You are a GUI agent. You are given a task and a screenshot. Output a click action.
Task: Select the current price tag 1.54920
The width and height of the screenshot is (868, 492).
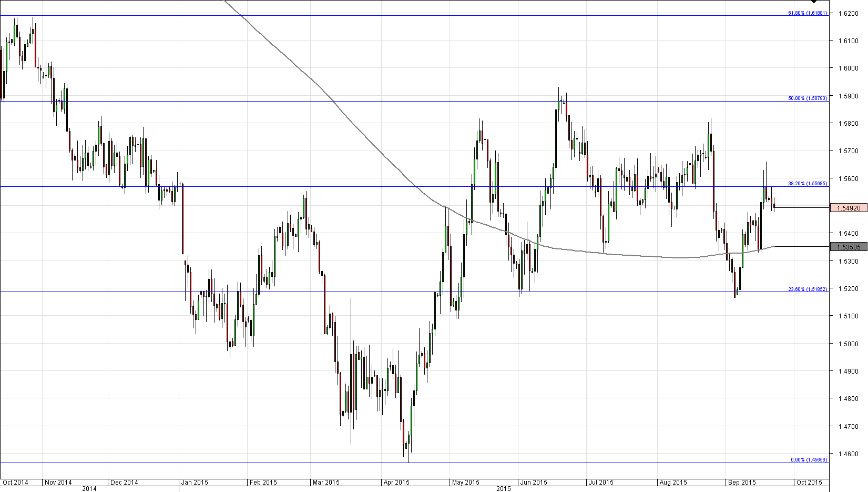coord(849,208)
